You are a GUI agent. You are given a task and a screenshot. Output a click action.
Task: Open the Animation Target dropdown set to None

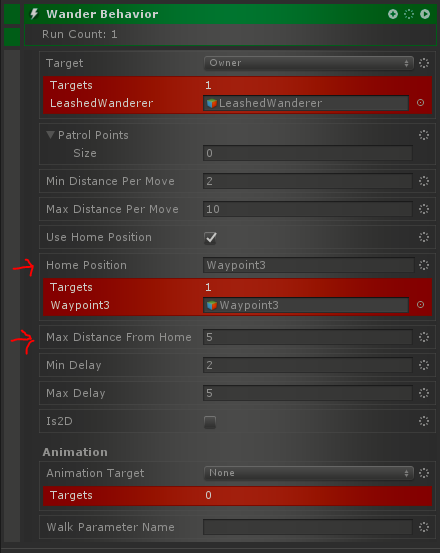coord(308,473)
